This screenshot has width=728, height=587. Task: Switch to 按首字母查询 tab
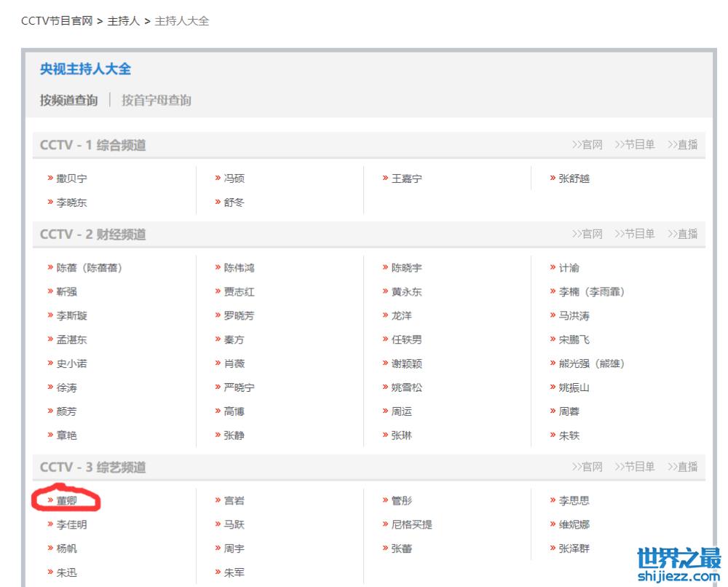[x=156, y=101]
